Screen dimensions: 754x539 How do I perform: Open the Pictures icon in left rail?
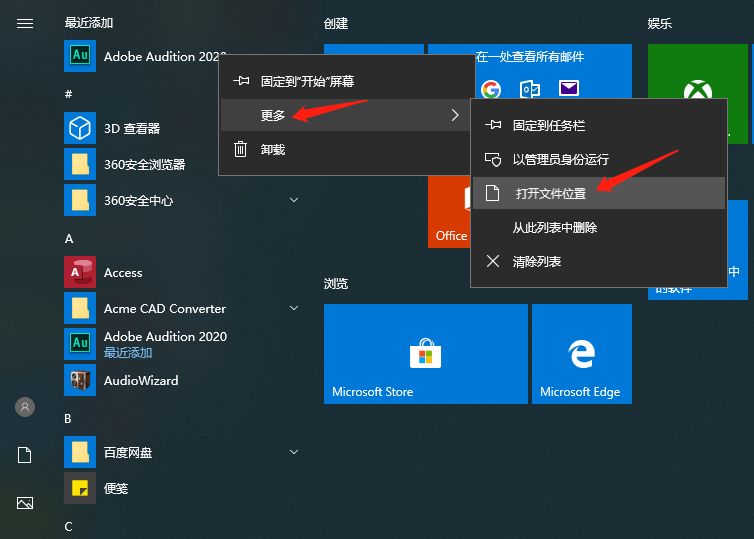[25, 503]
